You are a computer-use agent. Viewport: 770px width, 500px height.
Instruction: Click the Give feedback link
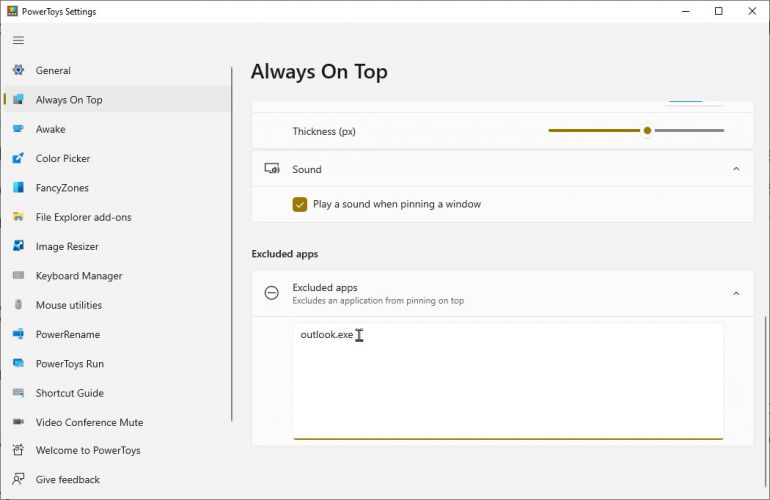[67, 480]
